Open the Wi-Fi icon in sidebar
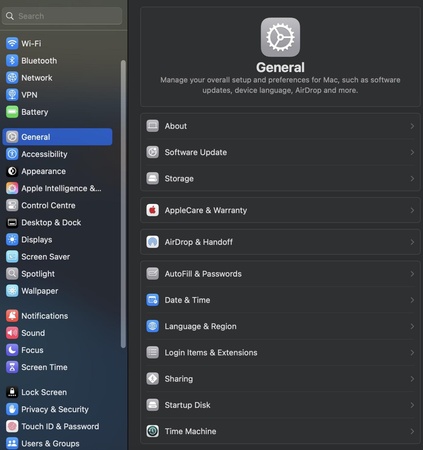 12,43
